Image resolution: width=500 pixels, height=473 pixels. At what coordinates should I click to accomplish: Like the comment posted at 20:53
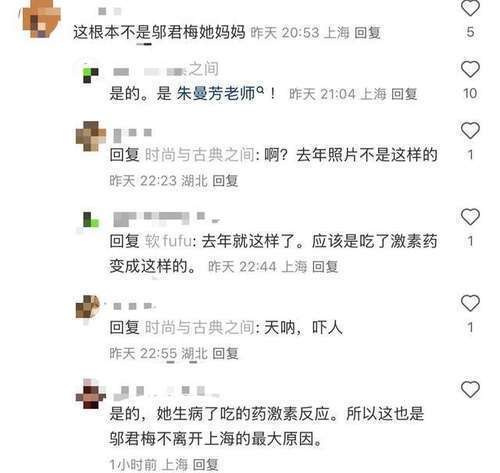(470, 8)
